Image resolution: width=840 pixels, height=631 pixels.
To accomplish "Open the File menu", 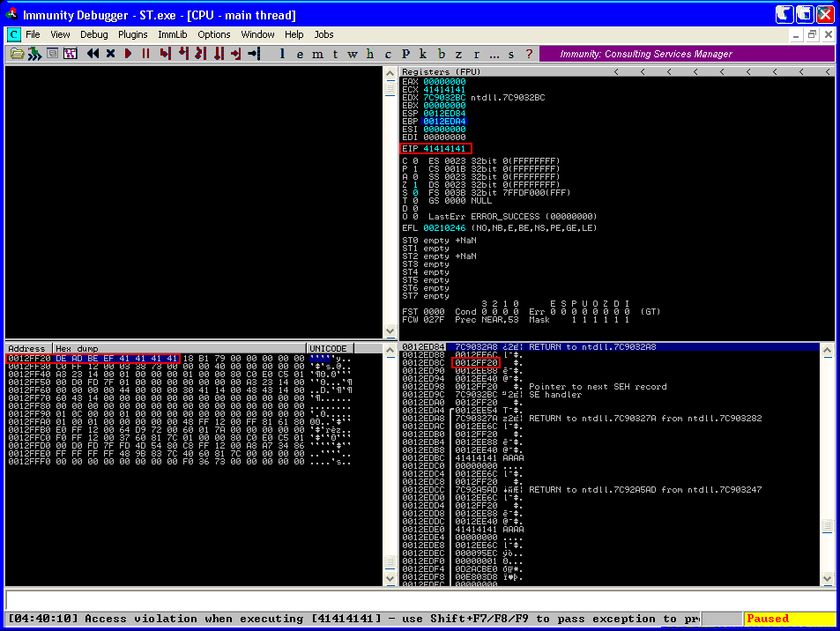I will pyautogui.click(x=33, y=35).
